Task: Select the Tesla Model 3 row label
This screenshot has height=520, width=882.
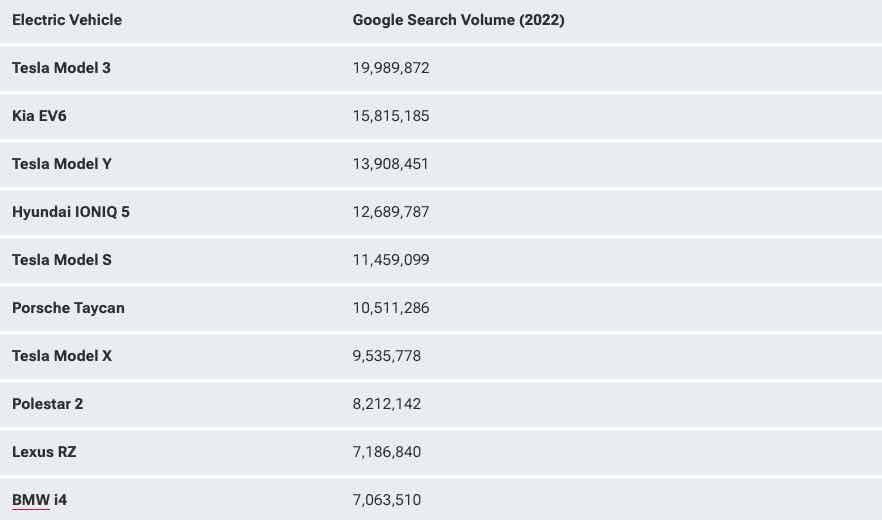Action: [x=61, y=68]
